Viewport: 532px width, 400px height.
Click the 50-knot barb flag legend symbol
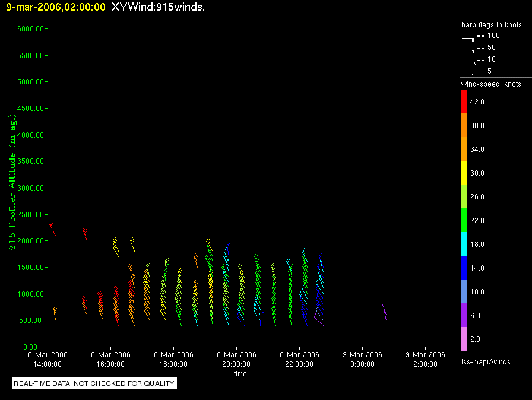tap(468, 50)
